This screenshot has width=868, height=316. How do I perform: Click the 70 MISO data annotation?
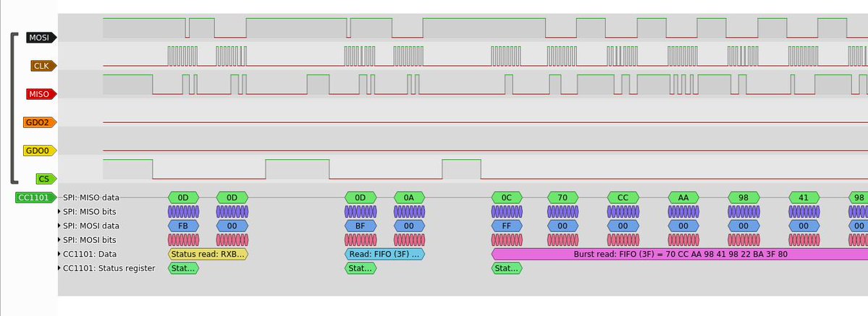coord(562,197)
